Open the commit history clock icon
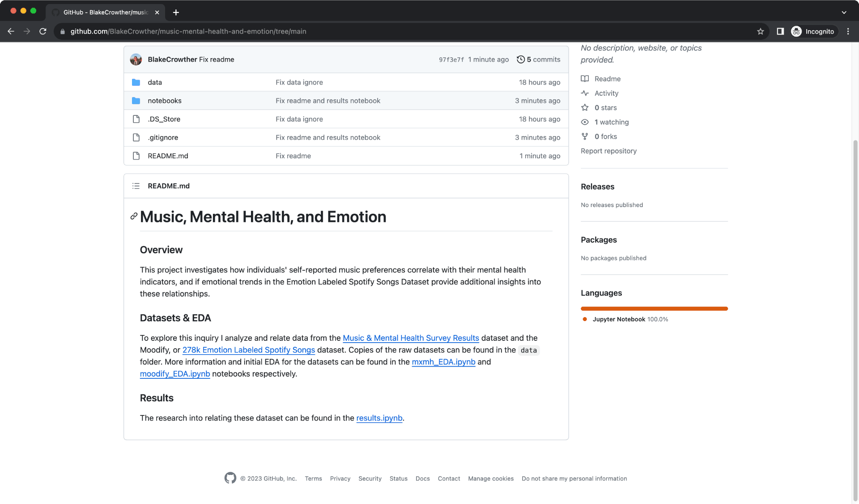Image resolution: width=859 pixels, height=504 pixels. (520, 59)
